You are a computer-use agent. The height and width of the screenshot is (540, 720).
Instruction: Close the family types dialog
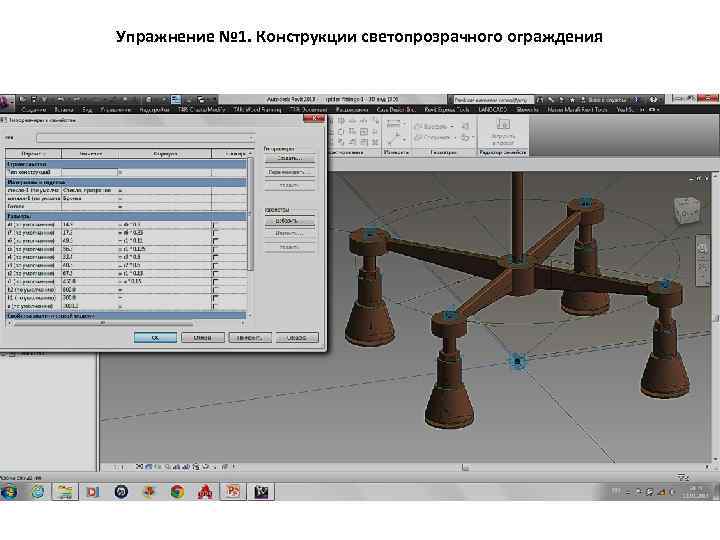[x=315, y=118]
